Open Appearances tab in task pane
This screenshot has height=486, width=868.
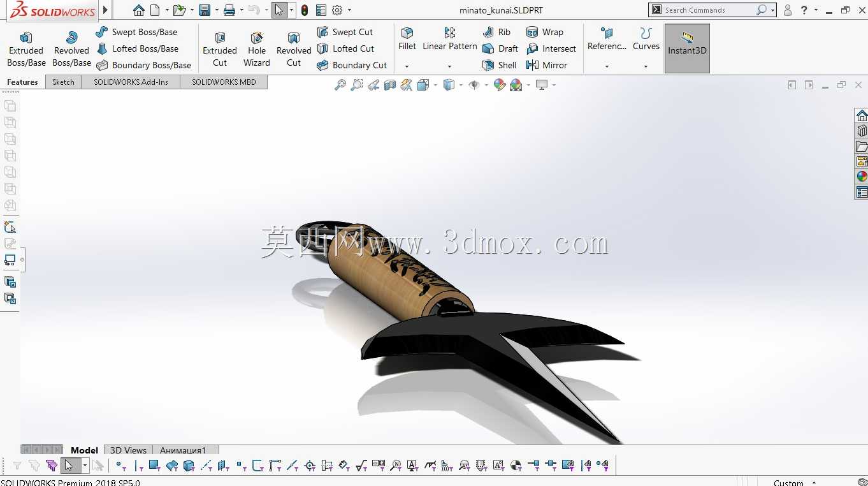[862, 177]
